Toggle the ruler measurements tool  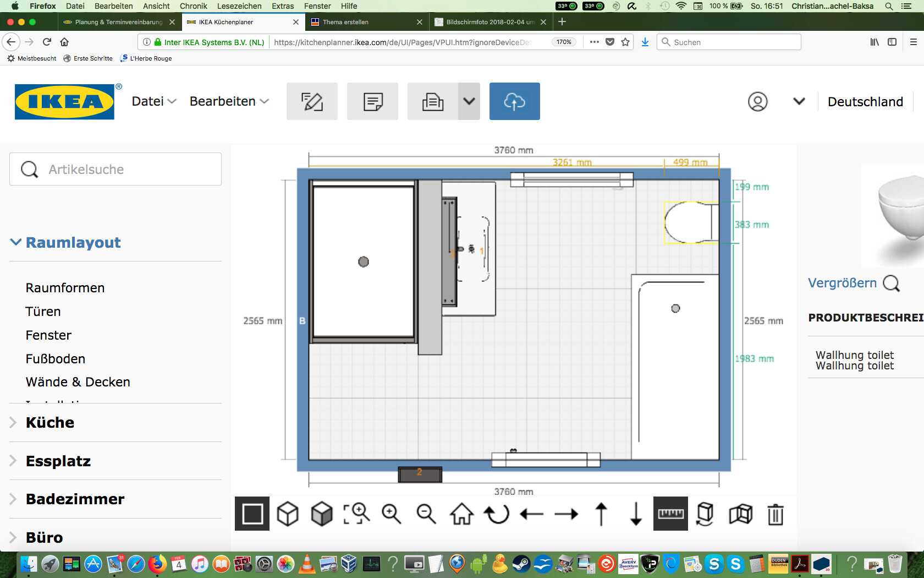(670, 514)
